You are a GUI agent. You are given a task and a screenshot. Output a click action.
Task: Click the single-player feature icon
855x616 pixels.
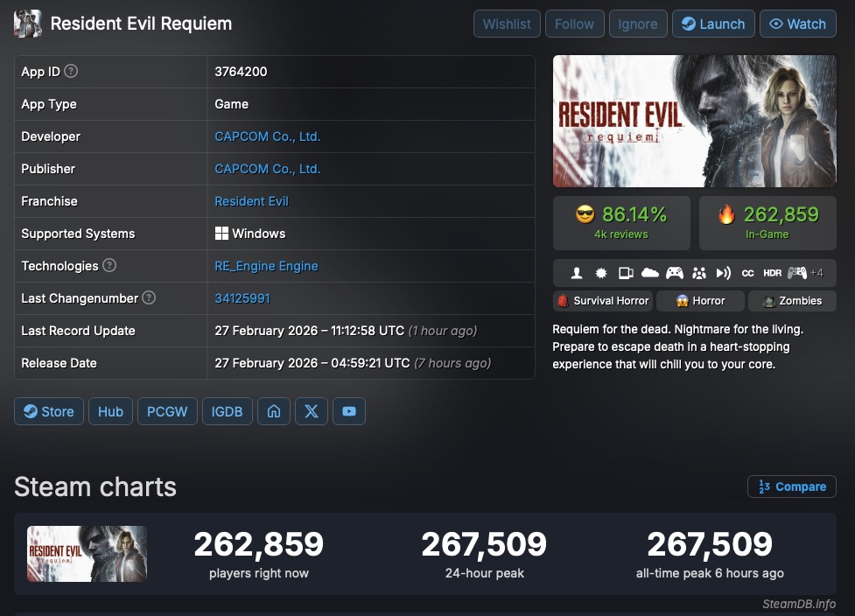578,272
